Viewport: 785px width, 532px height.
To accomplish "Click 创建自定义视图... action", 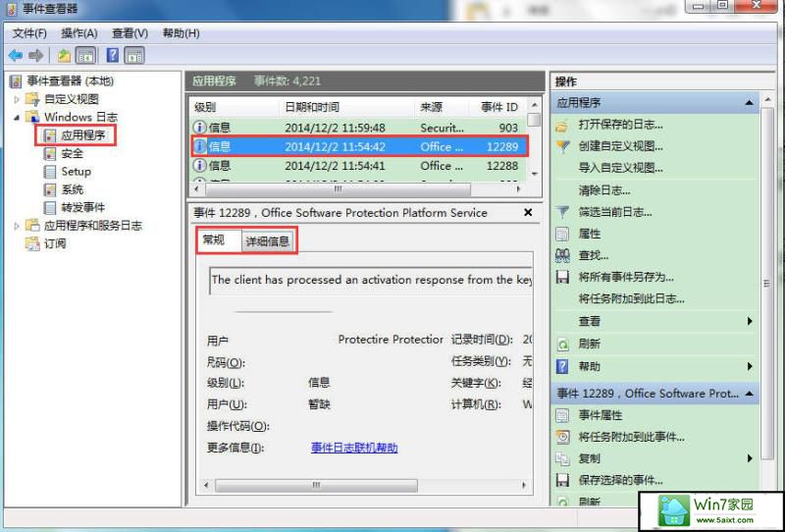I will tap(620, 146).
